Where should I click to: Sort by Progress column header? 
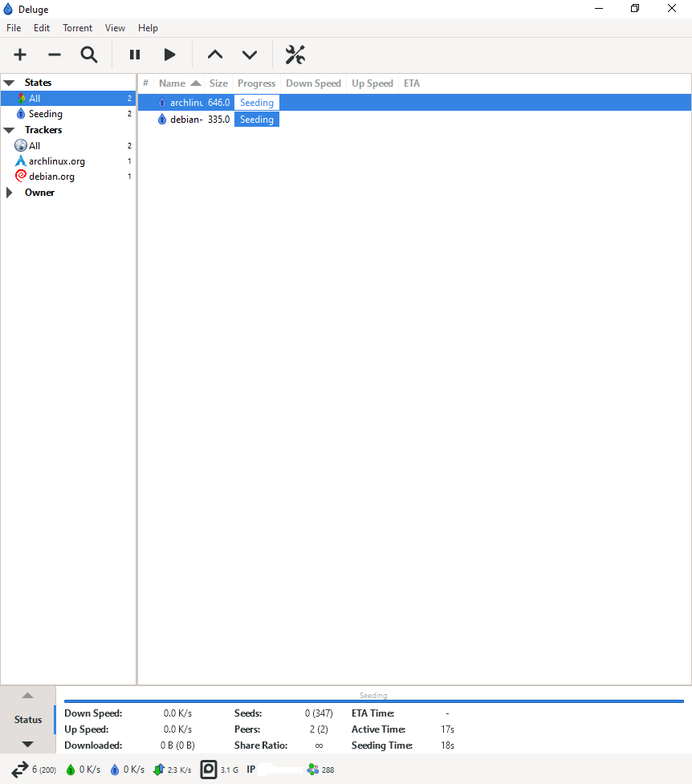click(257, 83)
